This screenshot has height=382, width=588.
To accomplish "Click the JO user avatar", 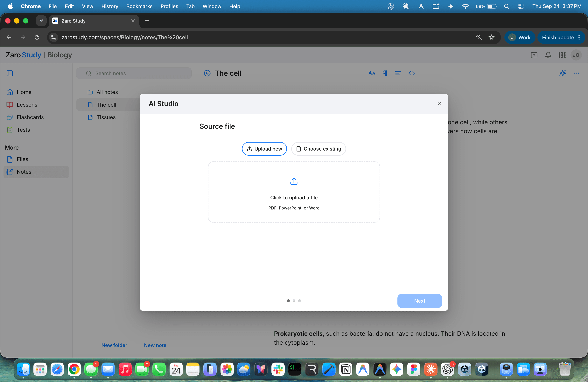I will 576,55.
